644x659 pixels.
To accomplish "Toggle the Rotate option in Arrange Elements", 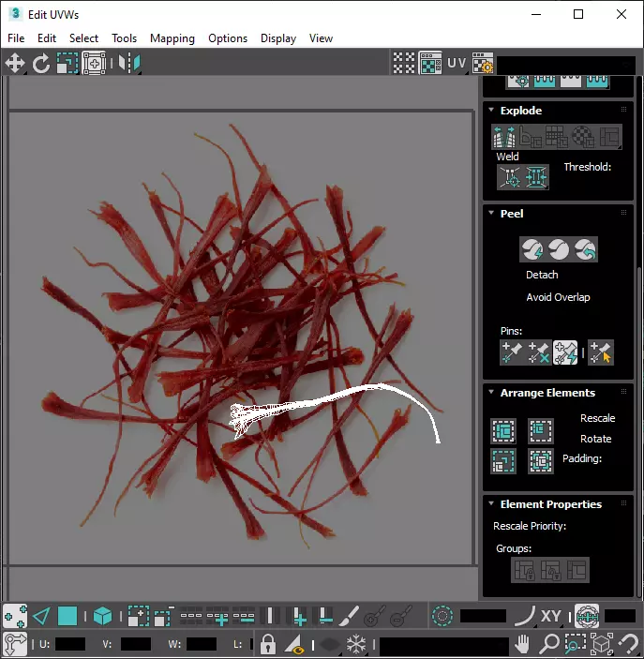I will 595,439.
